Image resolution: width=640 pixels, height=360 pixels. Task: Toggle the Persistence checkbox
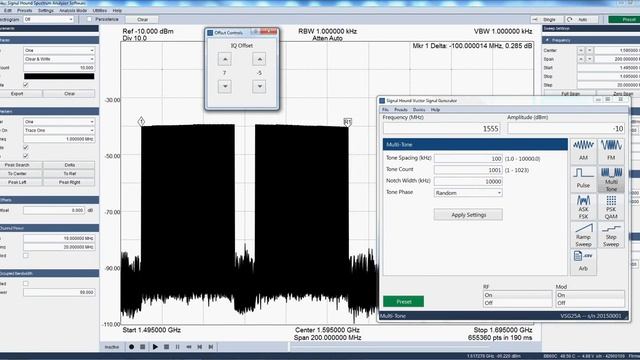click(x=89, y=19)
